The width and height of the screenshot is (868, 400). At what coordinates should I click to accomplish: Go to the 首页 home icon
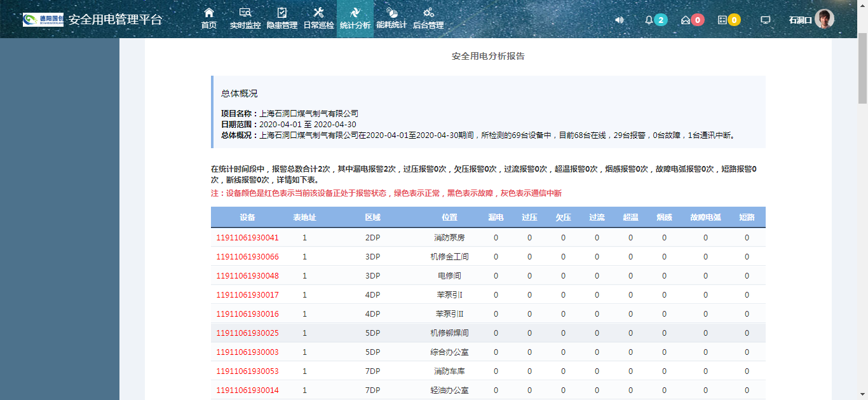tap(208, 18)
